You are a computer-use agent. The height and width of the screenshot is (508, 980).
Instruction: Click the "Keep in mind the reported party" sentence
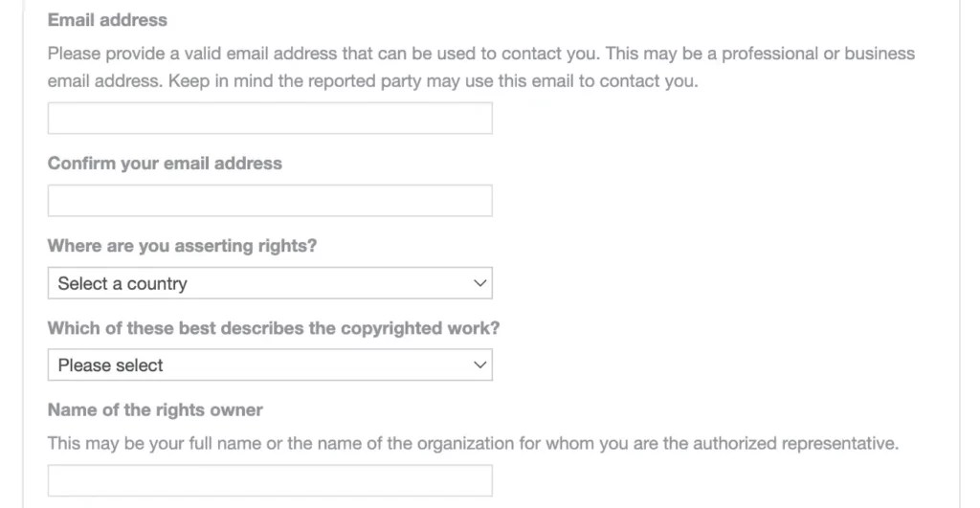(x=433, y=81)
